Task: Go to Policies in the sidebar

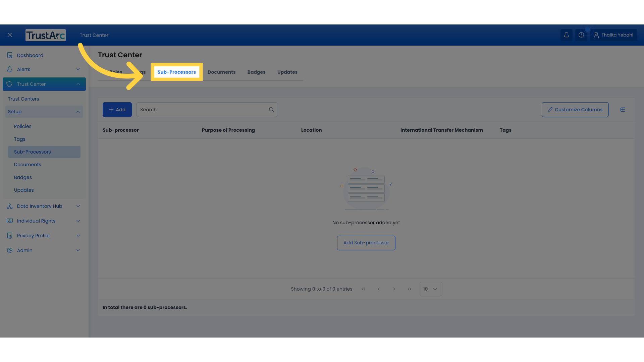Action: [22, 126]
